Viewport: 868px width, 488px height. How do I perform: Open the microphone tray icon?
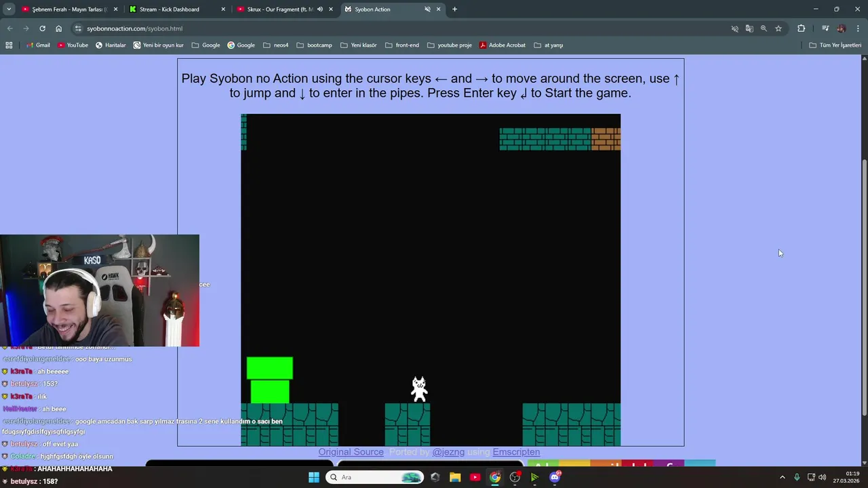(x=797, y=477)
